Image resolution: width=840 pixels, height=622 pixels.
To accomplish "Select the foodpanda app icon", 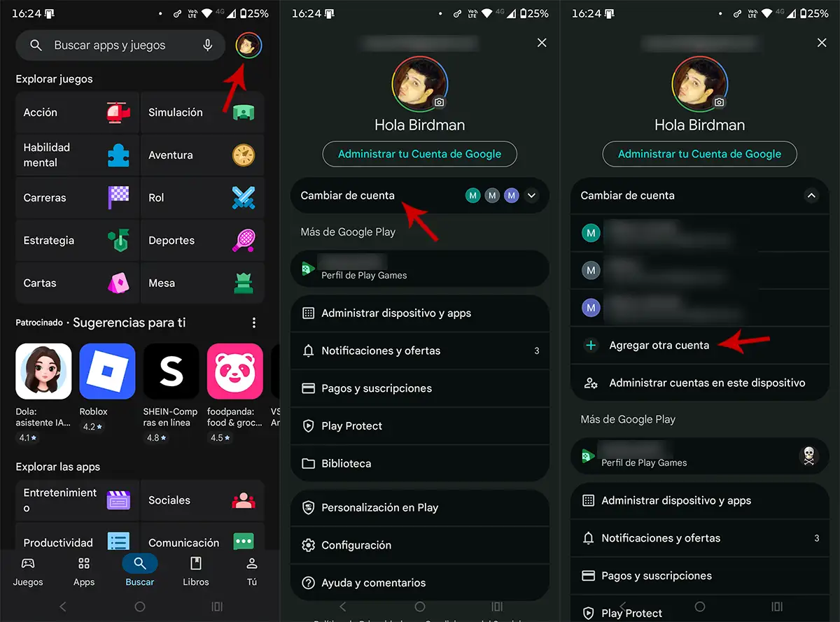I will point(235,371).
